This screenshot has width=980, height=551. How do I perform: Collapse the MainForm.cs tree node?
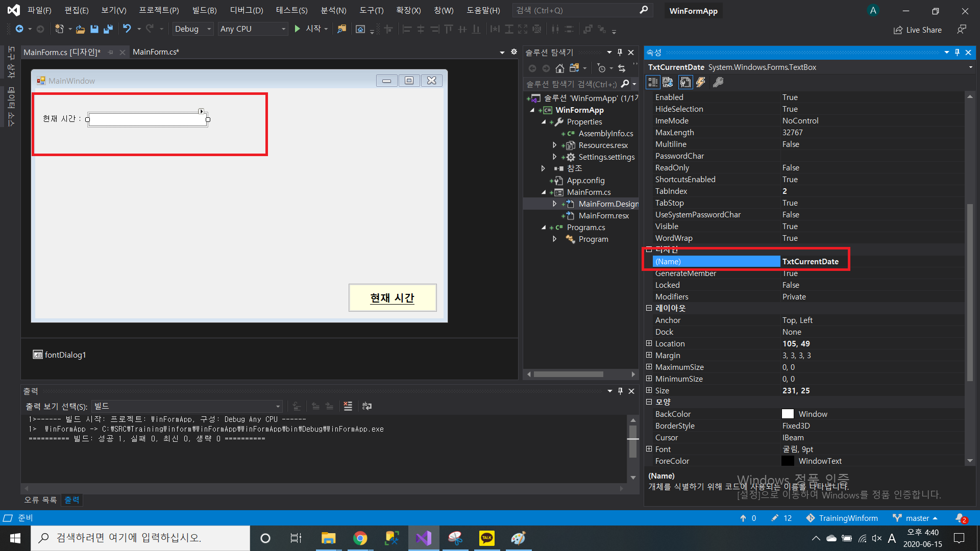[x=544, y=192]
